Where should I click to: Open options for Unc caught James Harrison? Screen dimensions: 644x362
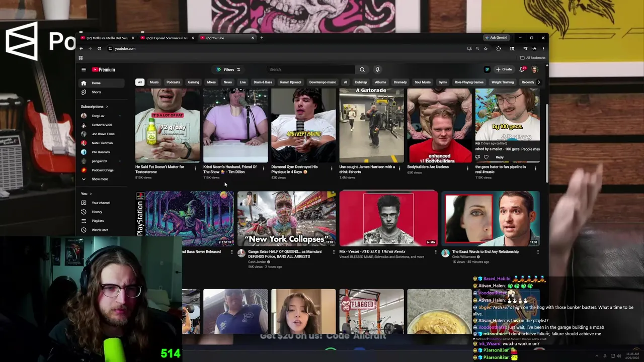(399, 168)
